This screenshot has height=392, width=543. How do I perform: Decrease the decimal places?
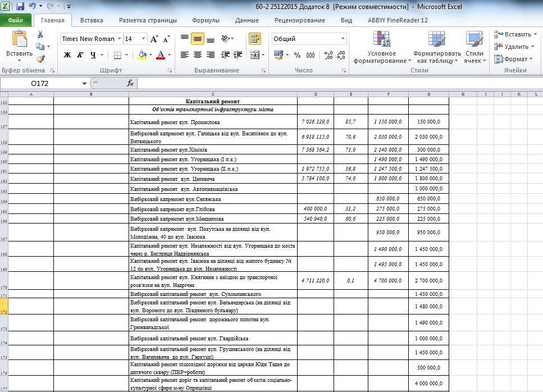(341, 55)
